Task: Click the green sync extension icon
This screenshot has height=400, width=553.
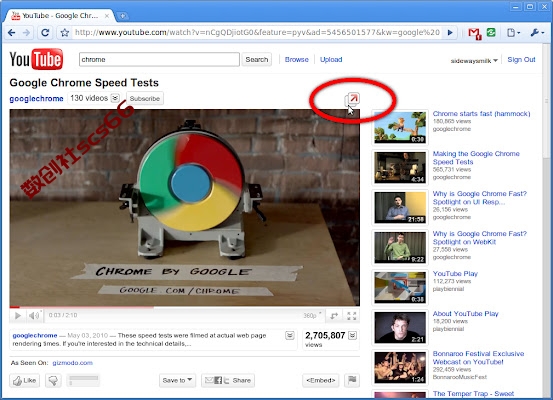Action: click(x=491, y=32)
